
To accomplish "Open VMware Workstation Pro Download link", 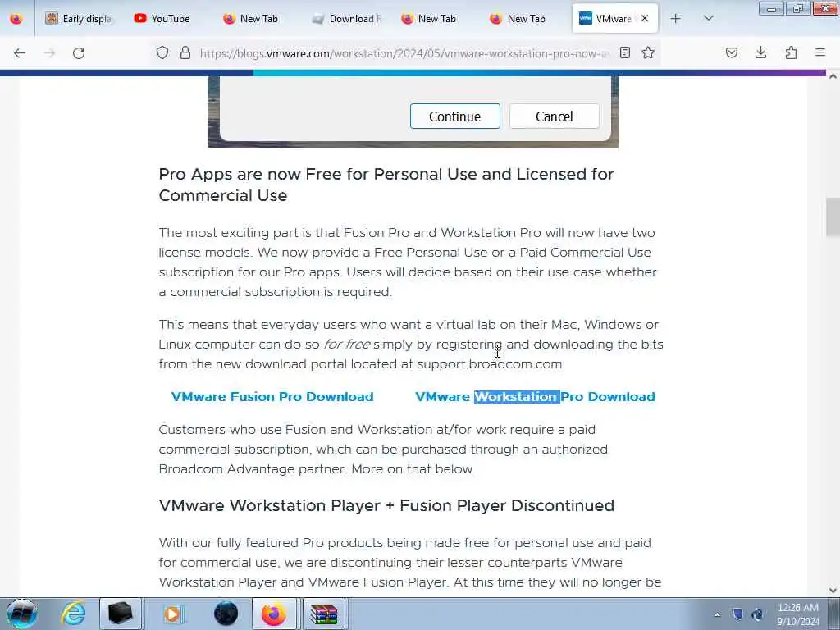I will click(x=535, y=397).
